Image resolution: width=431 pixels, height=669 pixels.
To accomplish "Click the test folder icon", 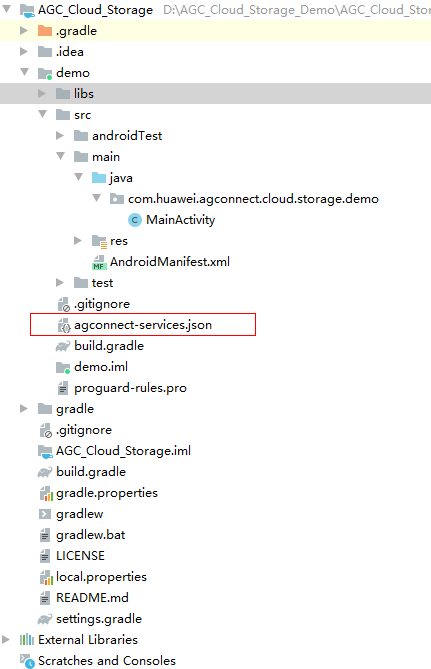I will pyautogui.click(x=81, y=282).
